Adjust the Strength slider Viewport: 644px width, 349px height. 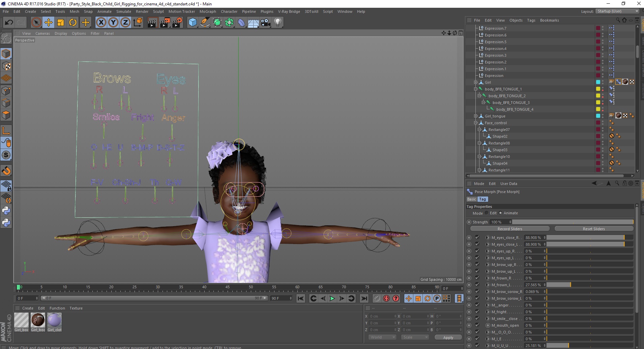click(x=573, y=222)
